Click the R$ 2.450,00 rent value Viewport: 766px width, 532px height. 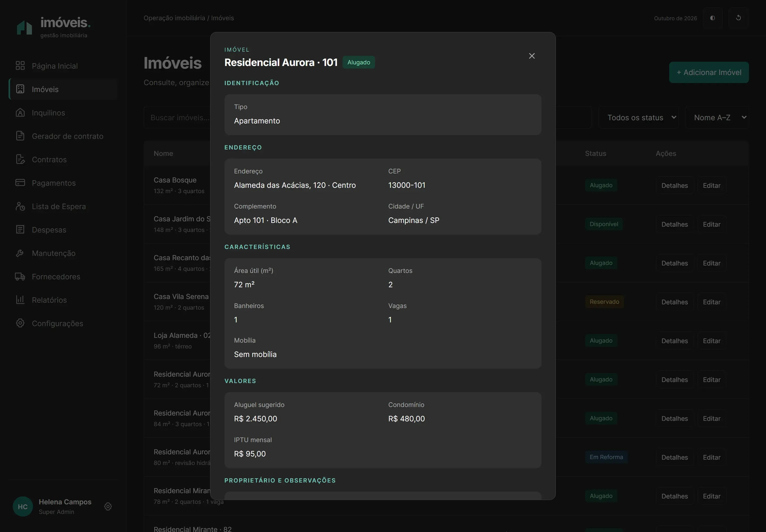tap(255, 419)
